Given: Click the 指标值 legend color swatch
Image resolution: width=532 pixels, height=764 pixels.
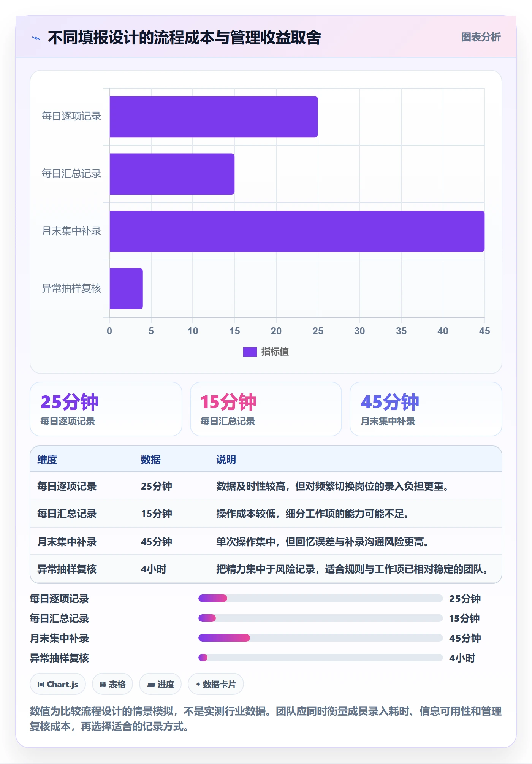Looking at the screenshot, I should coord(250,352).
